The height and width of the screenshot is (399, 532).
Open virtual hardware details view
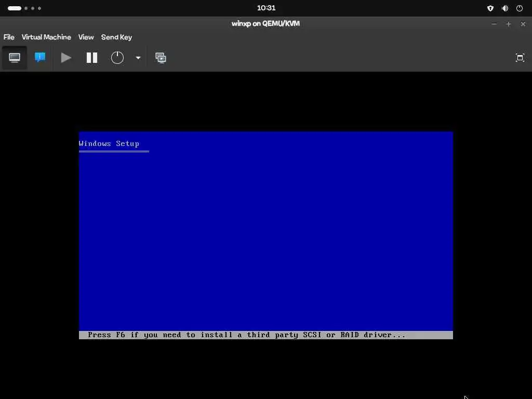(x=40, y=58)
